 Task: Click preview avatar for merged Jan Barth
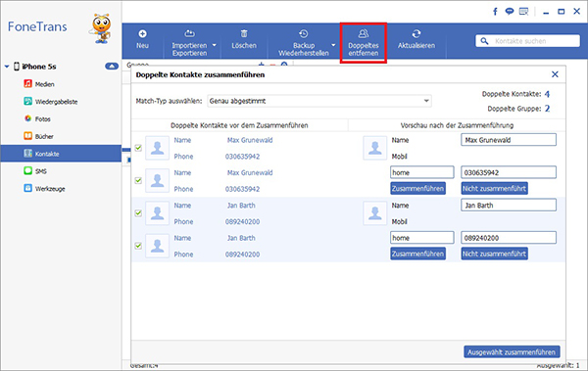pyautogui.click(x=375, y=213)
